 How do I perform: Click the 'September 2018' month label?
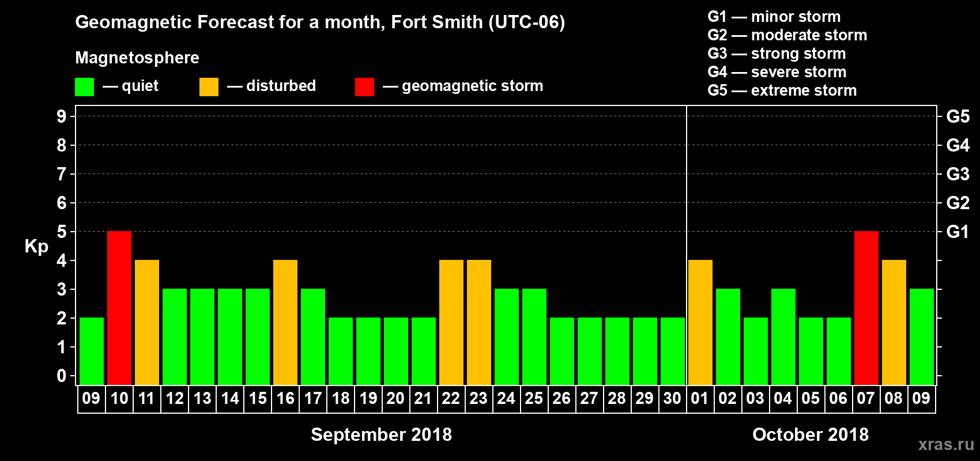[382, 434]
